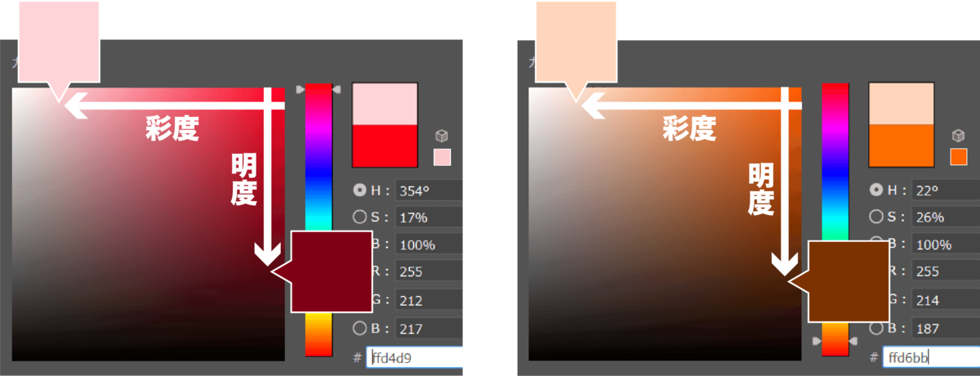Select the H radio button beside the 354° value
Viewport: 980px width, 376px height.
click(x=359, y=190)
